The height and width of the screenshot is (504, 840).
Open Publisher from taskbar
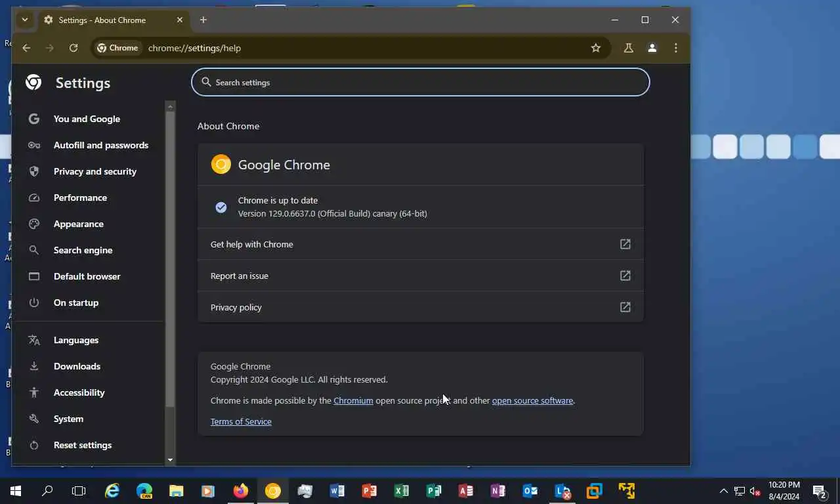434,491
